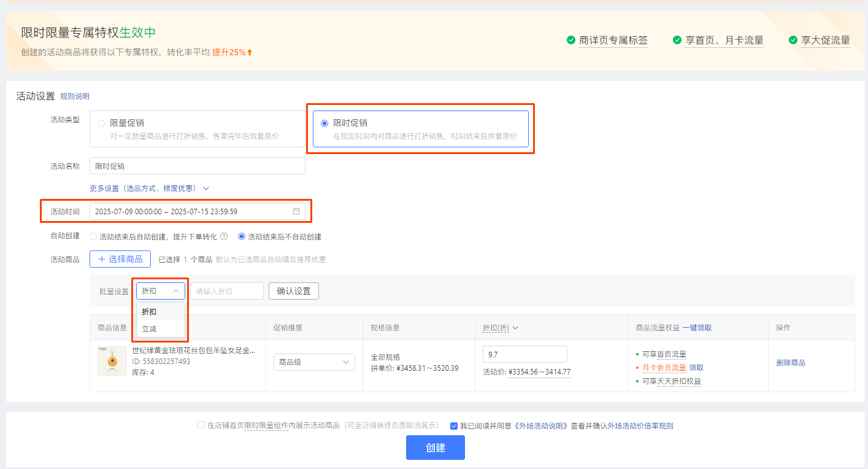This screenshot has height=469, width=868.
Task: Click the 删除商品 link
Action: click(791, 363)
